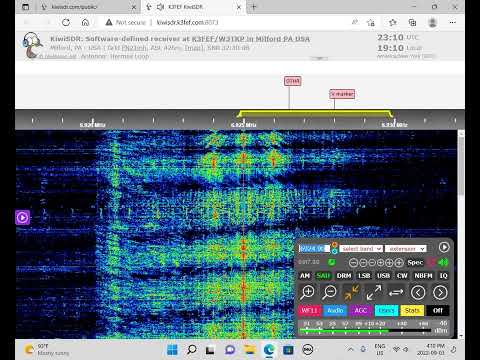Show hidden system tray icons chevron
This screenshot has height=360, width=480.
[351, 349]
